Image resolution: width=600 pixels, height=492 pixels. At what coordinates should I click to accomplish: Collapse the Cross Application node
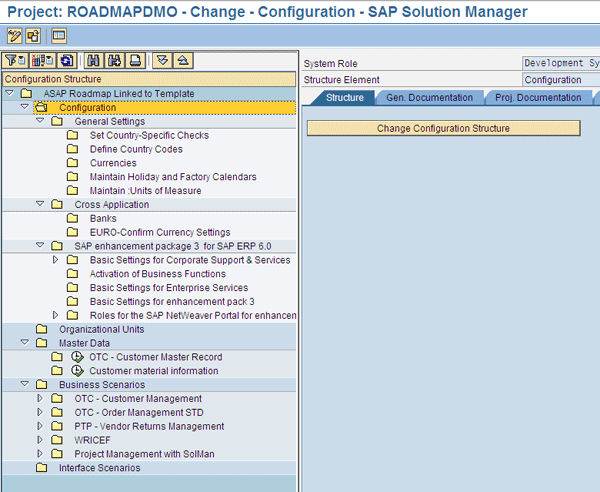pos(40,204)
